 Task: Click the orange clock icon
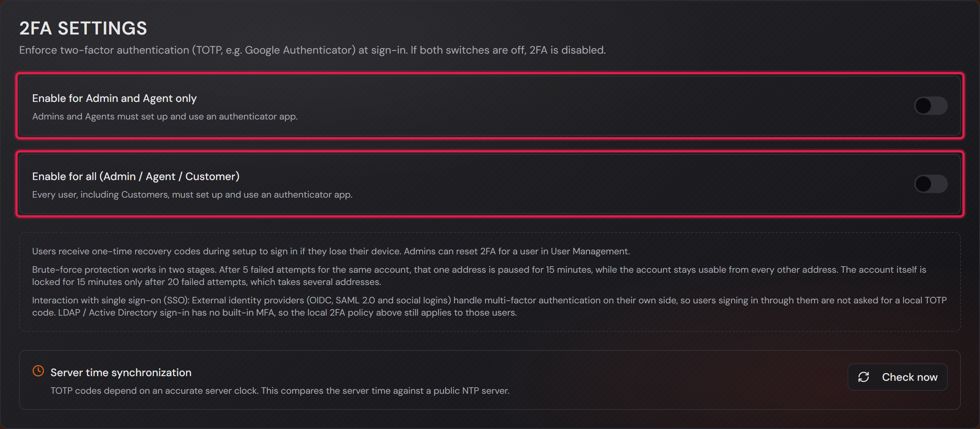pos(38,371)
